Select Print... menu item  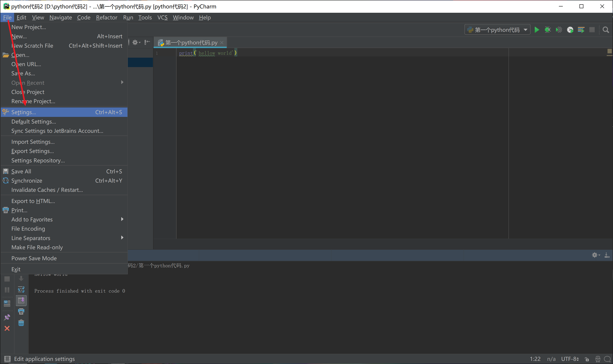(x=64, y=210)
